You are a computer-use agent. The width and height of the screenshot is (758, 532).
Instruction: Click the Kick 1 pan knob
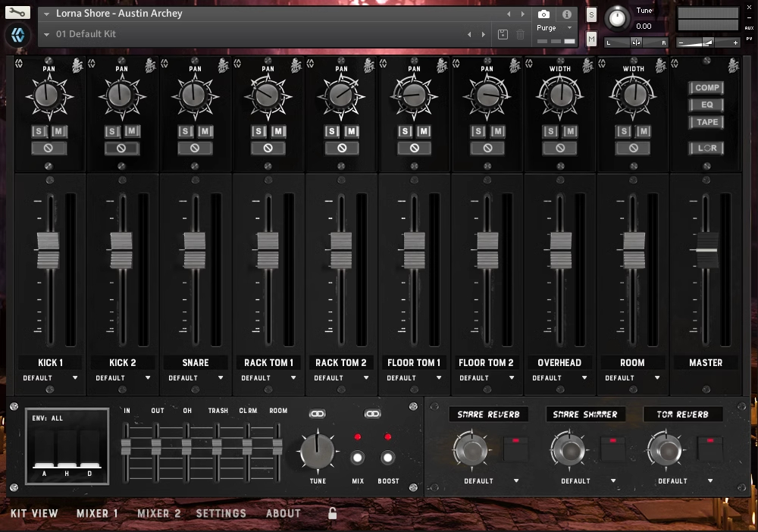(49, 95)
